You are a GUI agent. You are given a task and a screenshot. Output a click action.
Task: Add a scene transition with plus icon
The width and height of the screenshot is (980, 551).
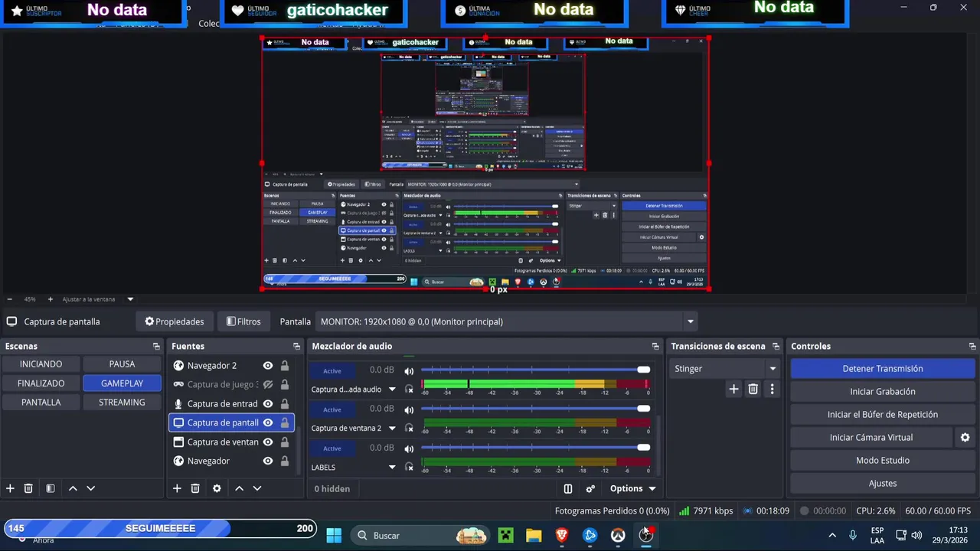click(733, 389)
